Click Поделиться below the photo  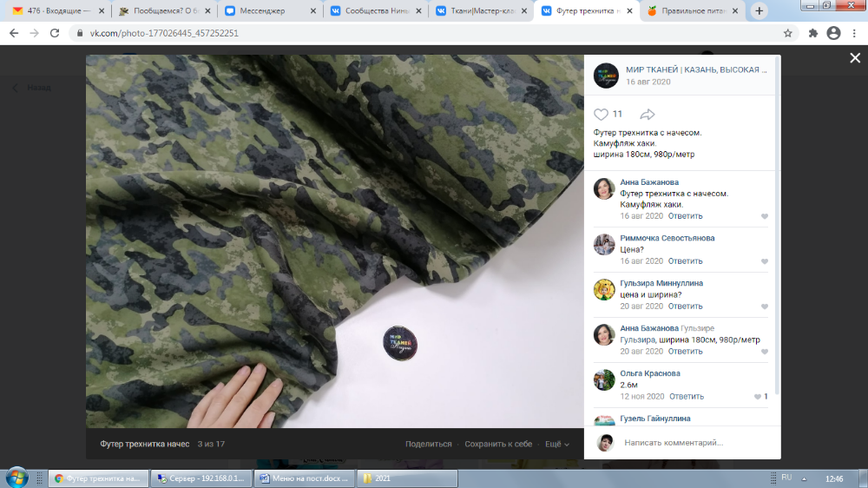tap(428, 445)
